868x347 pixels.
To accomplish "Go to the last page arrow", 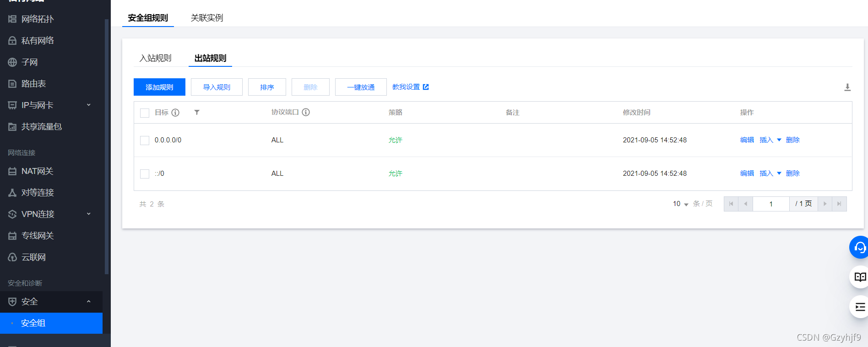I will pyautogui.click(x=839, y=204).
